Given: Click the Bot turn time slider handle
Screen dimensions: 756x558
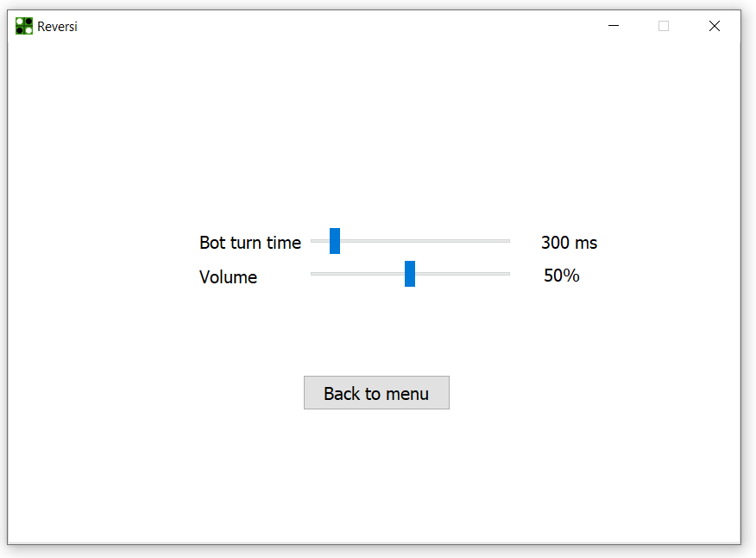Looking at the screenshot, I should [x=335, y=241].
